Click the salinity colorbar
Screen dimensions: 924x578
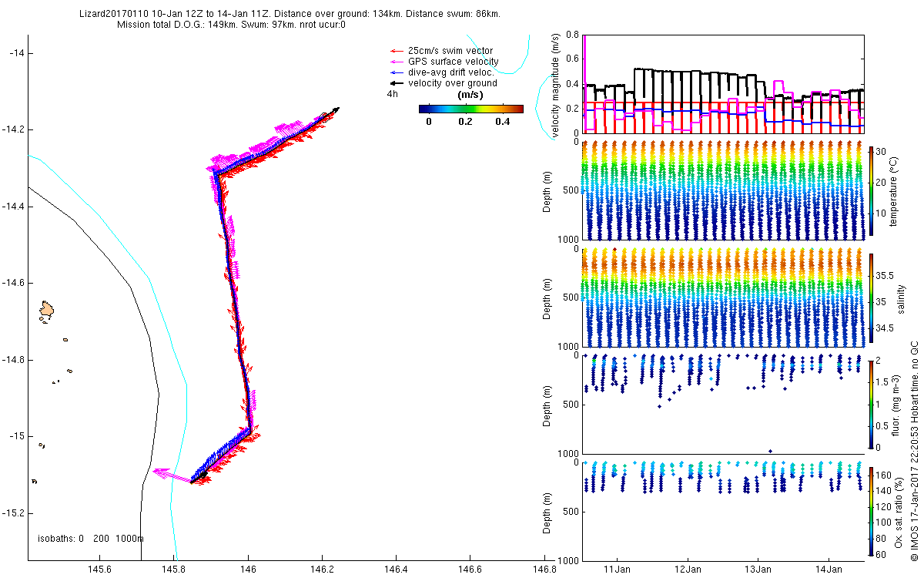(872, 297)
